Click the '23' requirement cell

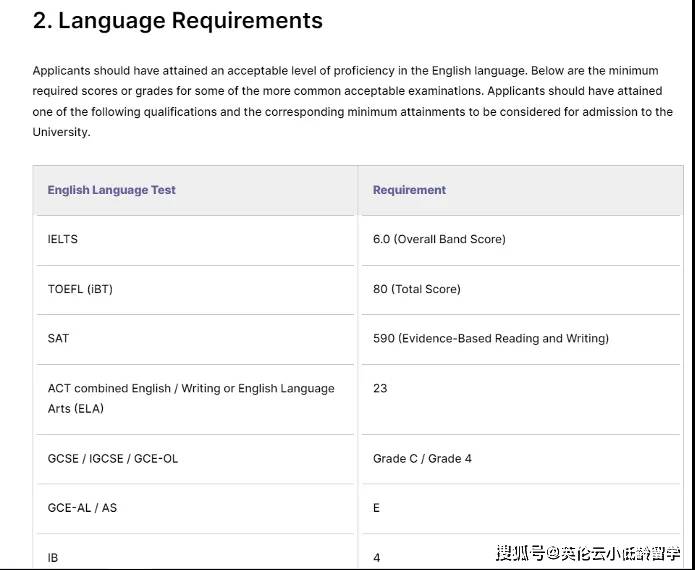(520, 399)
